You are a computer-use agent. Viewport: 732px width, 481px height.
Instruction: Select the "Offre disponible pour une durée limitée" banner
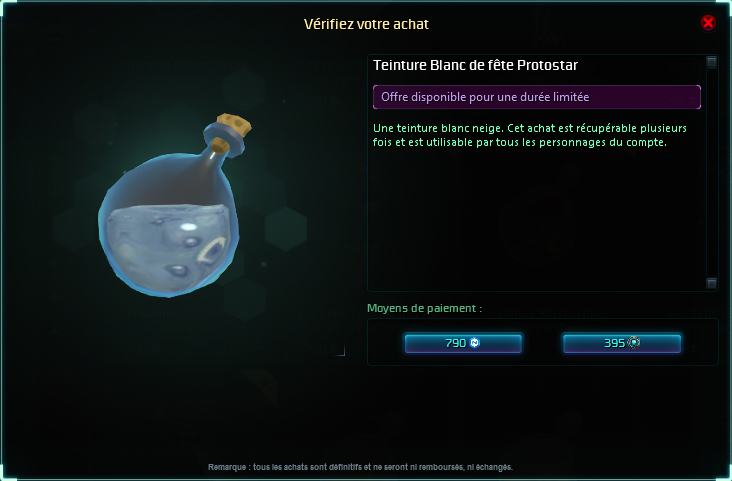tap(536, 97)
